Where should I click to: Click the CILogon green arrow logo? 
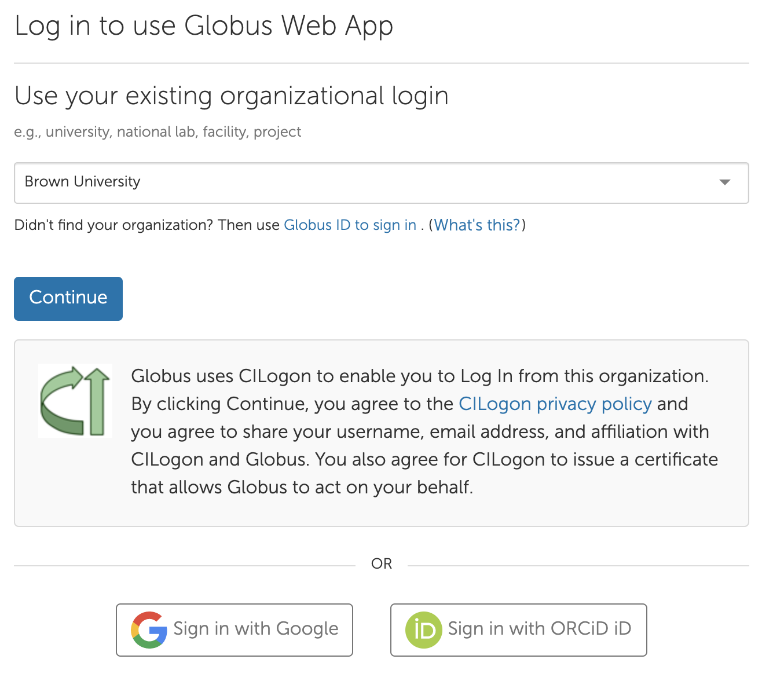pyautogui.click(x=75, y=401)
